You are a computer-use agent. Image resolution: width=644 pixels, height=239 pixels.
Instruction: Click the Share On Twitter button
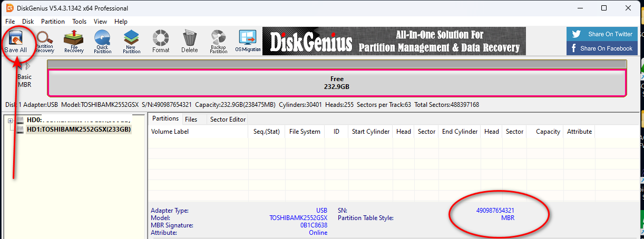[602, 34]
